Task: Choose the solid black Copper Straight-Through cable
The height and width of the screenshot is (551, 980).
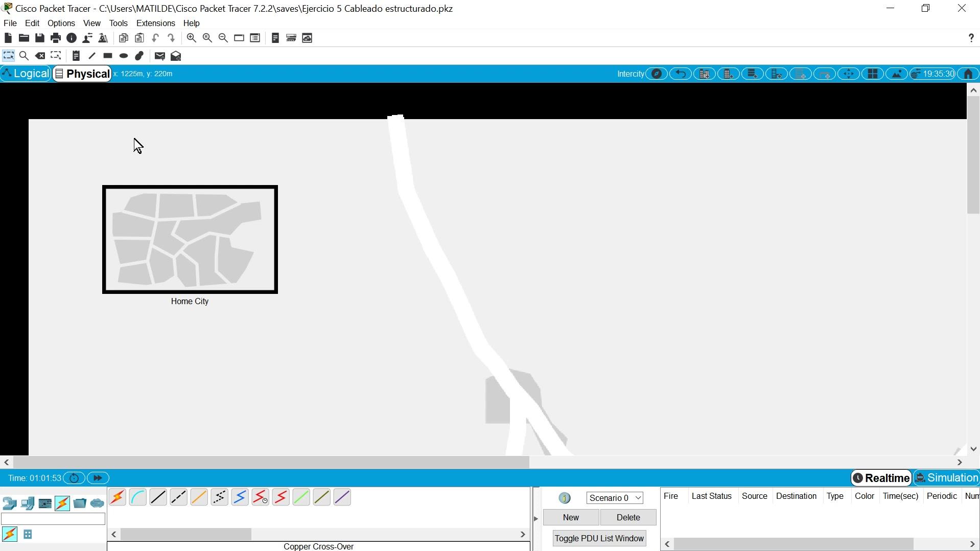Action: (158, 497)
